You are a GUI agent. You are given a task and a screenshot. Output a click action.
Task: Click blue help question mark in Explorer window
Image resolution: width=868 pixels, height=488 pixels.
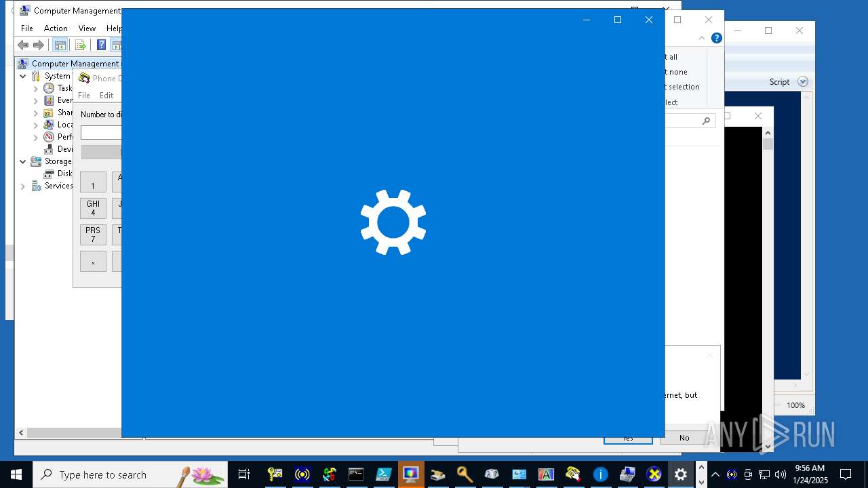tap(716, 38)
